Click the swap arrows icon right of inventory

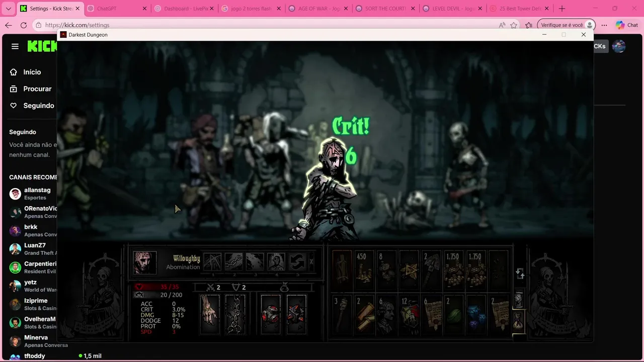tap(520, 274)
